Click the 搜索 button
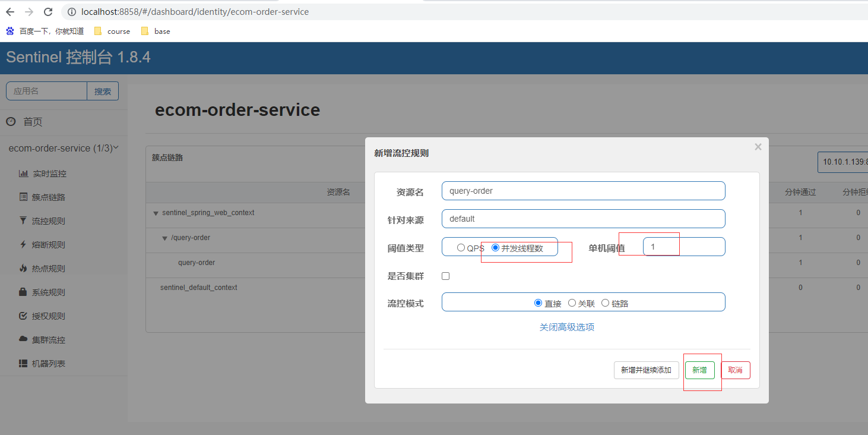 click(x=103, y=91)
